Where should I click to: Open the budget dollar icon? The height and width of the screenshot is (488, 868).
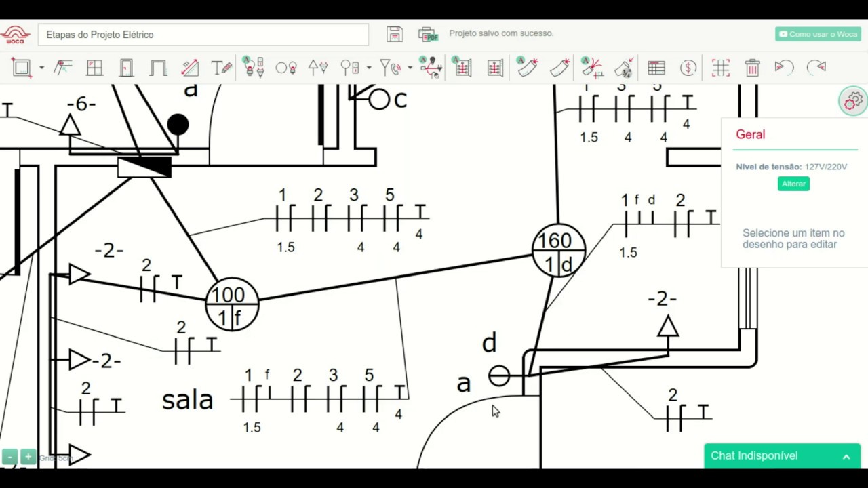click(x=688, y=68)
